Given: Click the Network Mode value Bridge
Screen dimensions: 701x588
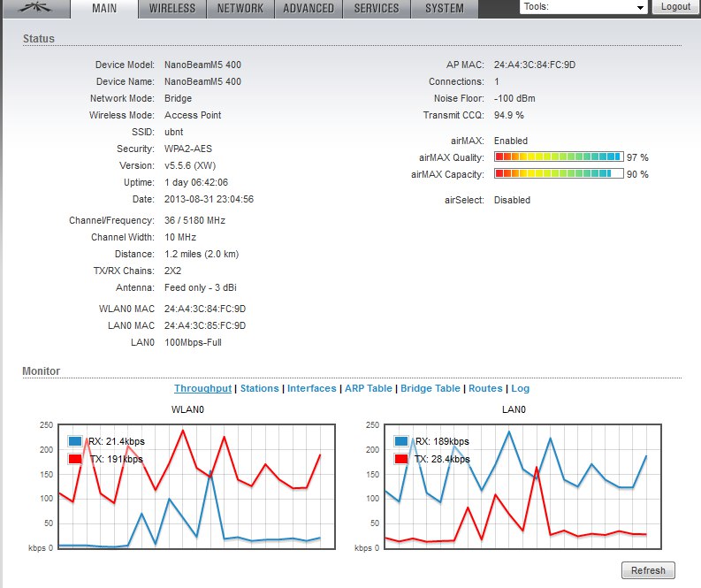Looking at the screenshot, I should click(178, 98).
